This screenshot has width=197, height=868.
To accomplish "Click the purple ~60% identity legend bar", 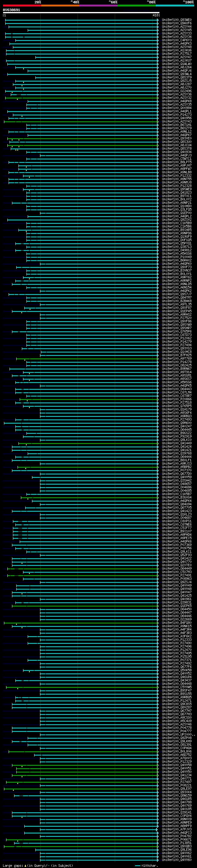I will pyautogui.click(x=98, y=6).
